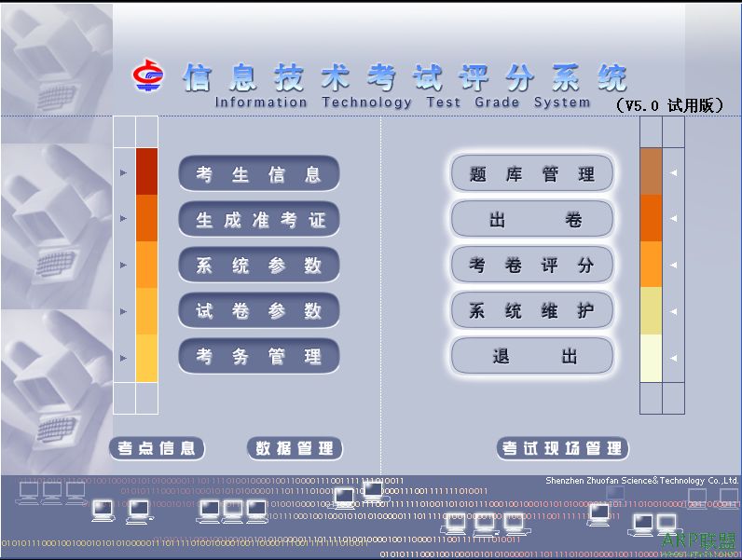742x560 pixels.
Task: Click the red logo beside the title
Action: point(148,75)
